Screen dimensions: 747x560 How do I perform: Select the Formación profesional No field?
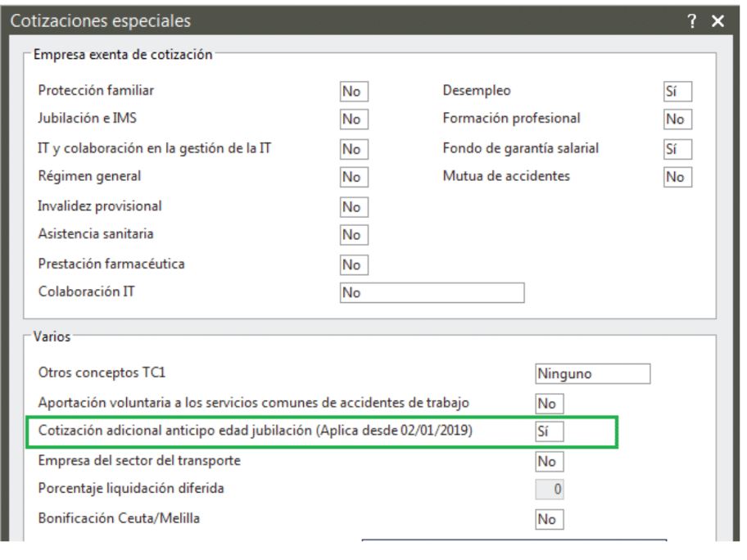(x=677, y=119)
